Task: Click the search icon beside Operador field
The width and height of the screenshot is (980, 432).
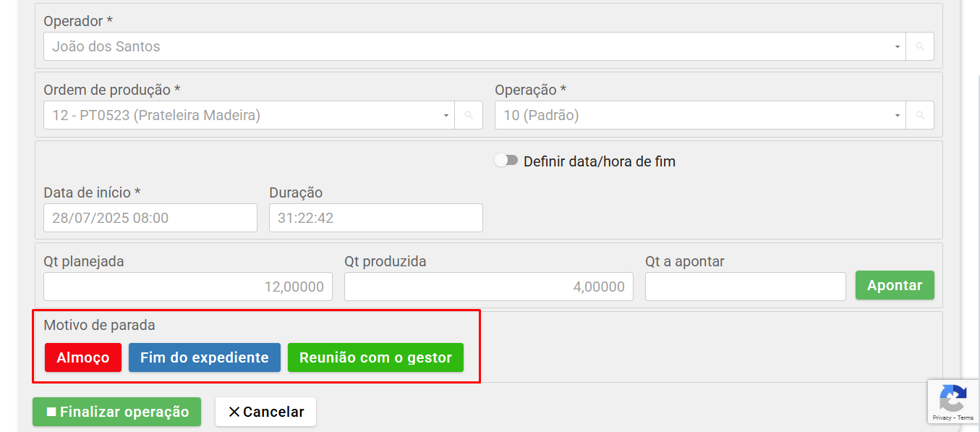Action: (x=920, y=46)
